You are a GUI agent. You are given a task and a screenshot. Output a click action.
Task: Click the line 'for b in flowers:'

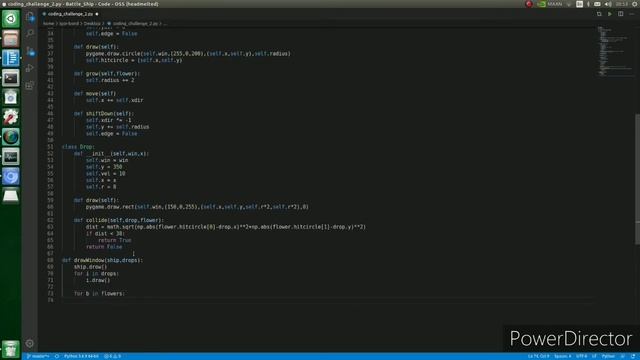click(x=99, y=293)
